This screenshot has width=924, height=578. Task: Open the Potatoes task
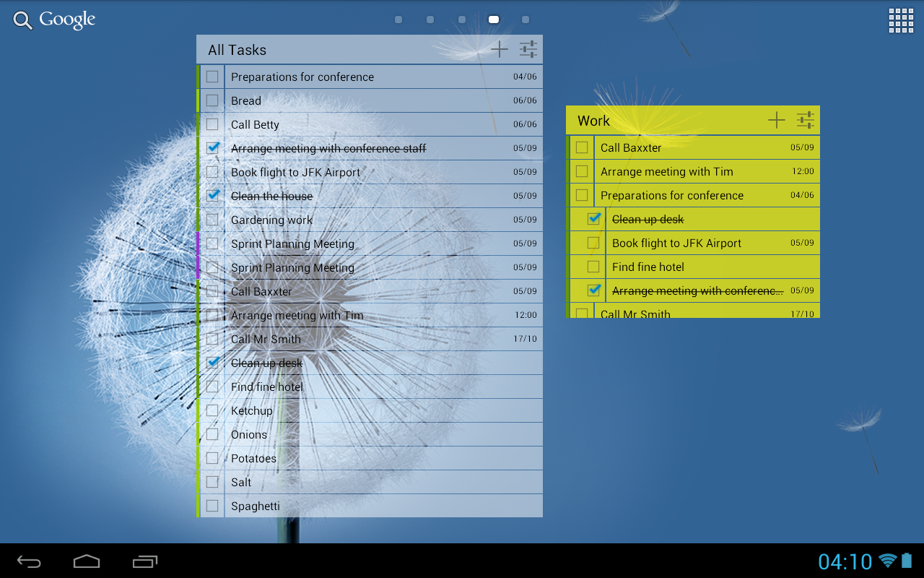coord(253,458)
